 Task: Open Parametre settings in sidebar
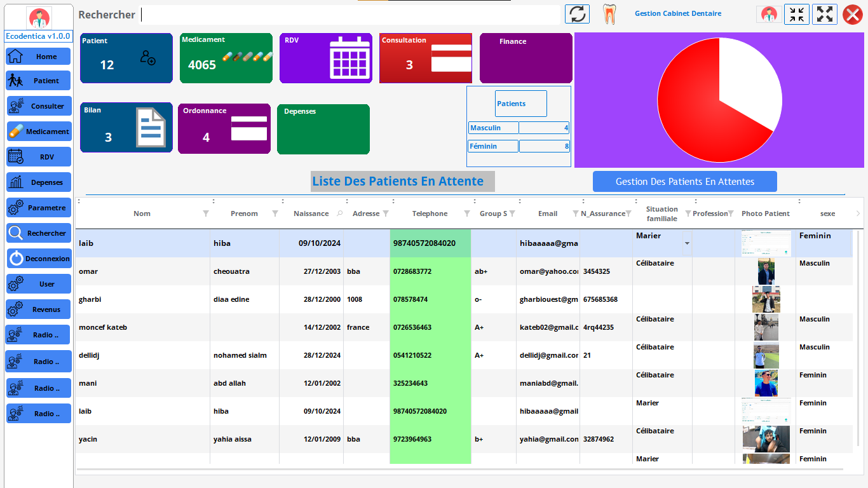(39, 208)
